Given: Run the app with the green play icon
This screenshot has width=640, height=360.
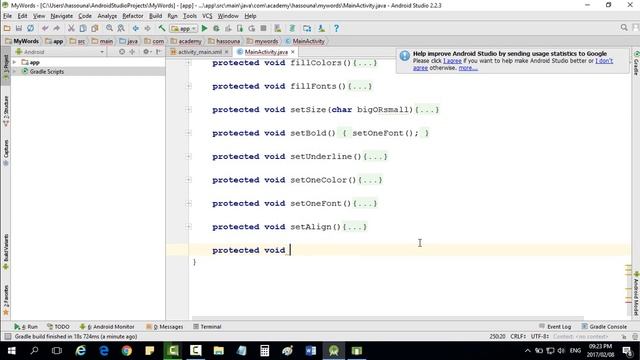Looking at the screenshot, I should pyautogui.click(x=204, y=28).
